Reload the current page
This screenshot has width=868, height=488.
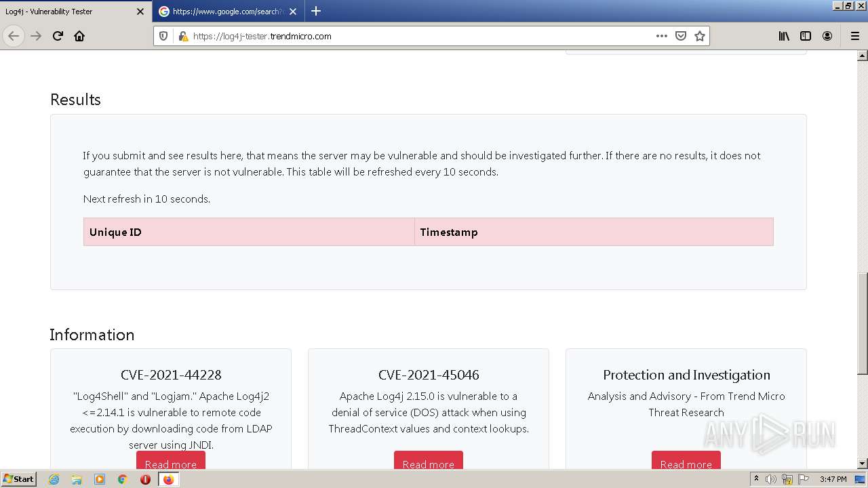(58, 36)
